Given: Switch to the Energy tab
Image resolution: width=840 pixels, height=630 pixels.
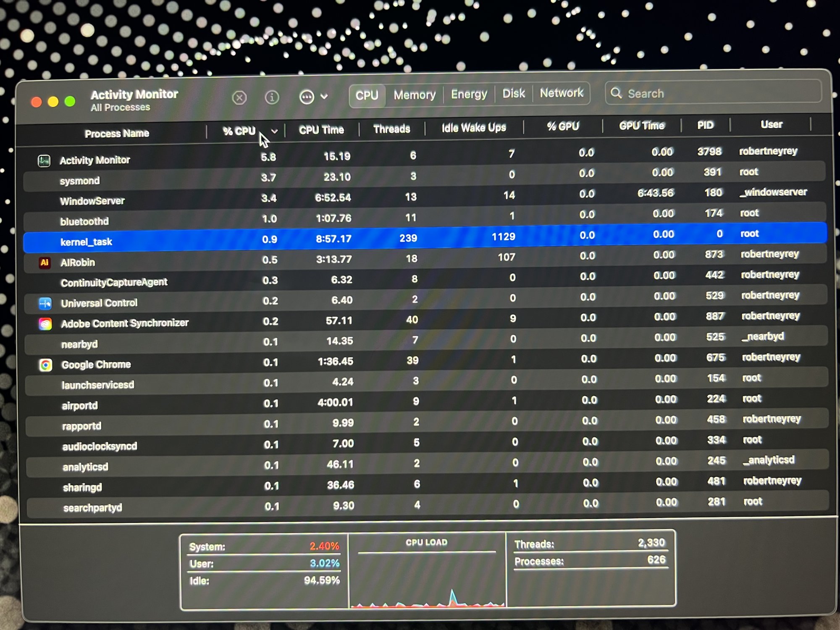Looking at the screenshot, I should (x=469, y=94).
